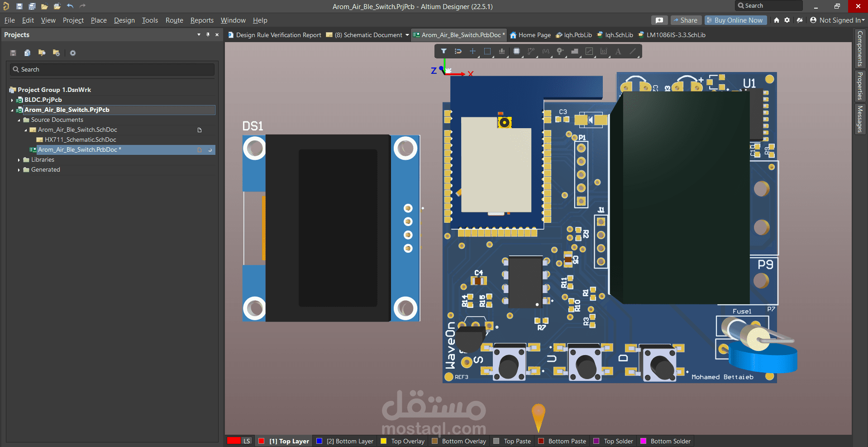Choose the Place String text tool
Screen dimensions: 868x447
pos(618,51)
